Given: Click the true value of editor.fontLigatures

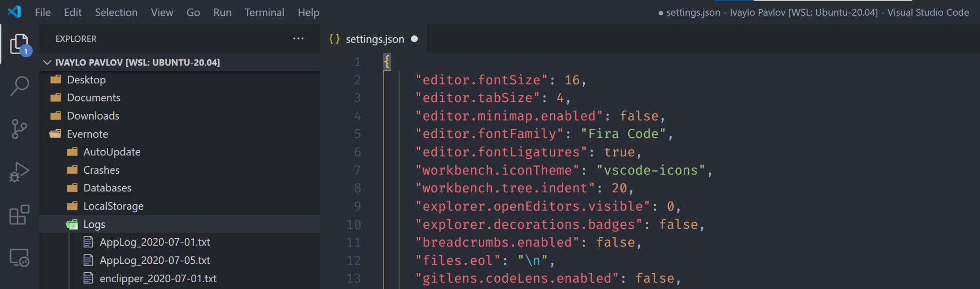Looking at the screenshot, I should [x=620, y=152].
